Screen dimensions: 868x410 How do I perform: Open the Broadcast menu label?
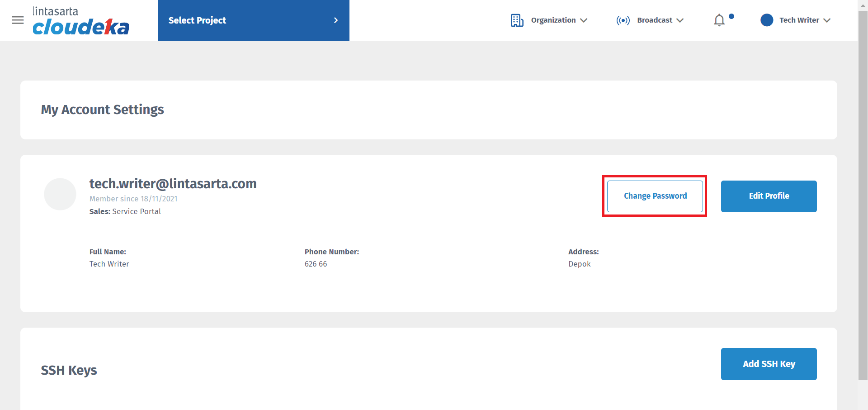click(654, 20)
